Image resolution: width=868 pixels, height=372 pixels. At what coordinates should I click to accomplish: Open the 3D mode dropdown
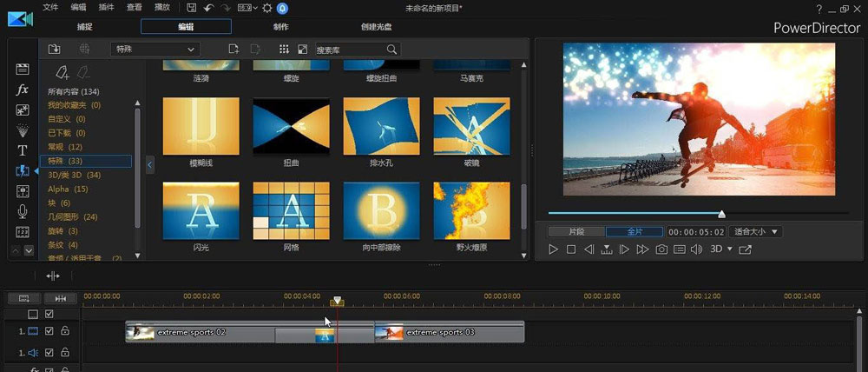[x=720, y=249]
